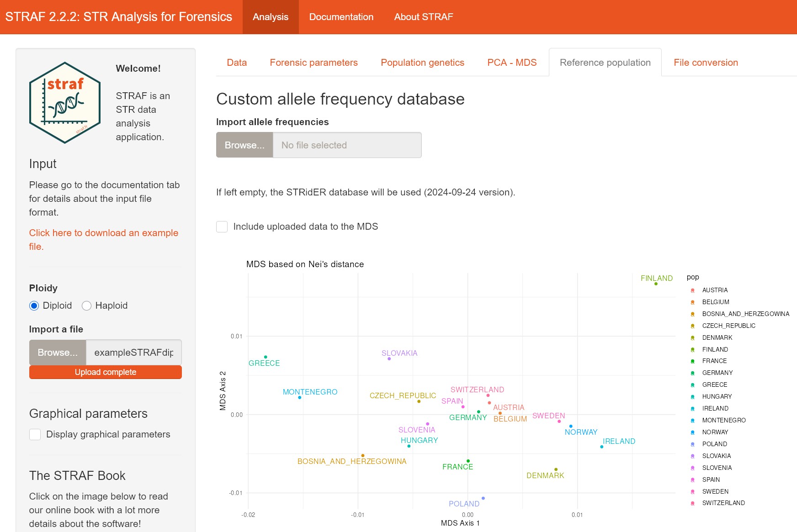
Task: Click the sidebar Browse button under Import a file
Action: [58, 353]
